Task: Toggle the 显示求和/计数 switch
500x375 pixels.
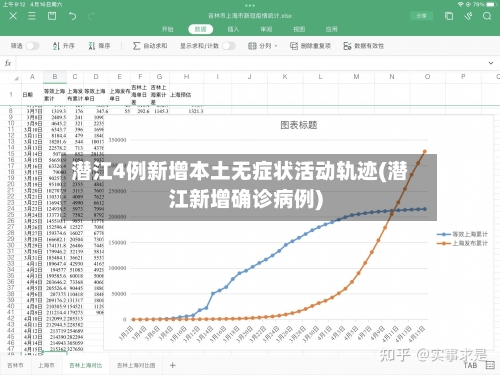Action: coord(229,46)
